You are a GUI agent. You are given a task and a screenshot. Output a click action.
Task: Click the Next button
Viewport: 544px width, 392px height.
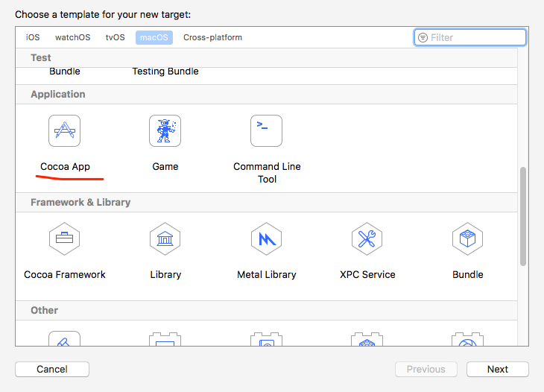498,369
